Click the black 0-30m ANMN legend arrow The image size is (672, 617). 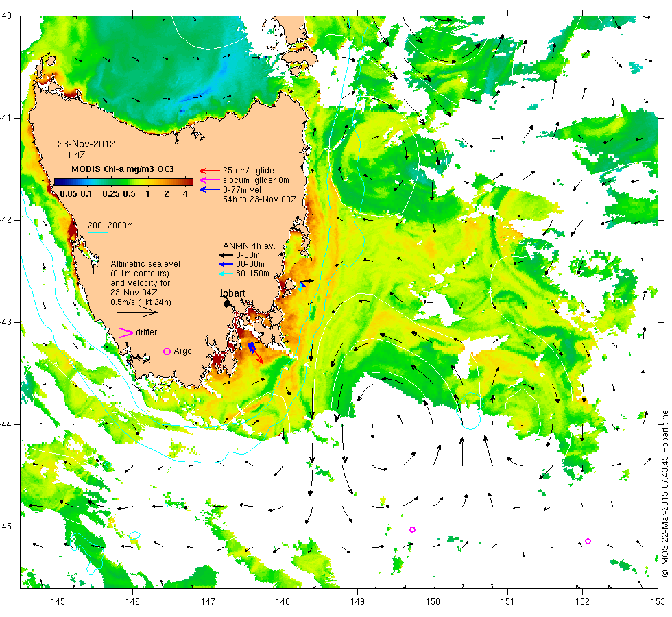click(226, 255)
